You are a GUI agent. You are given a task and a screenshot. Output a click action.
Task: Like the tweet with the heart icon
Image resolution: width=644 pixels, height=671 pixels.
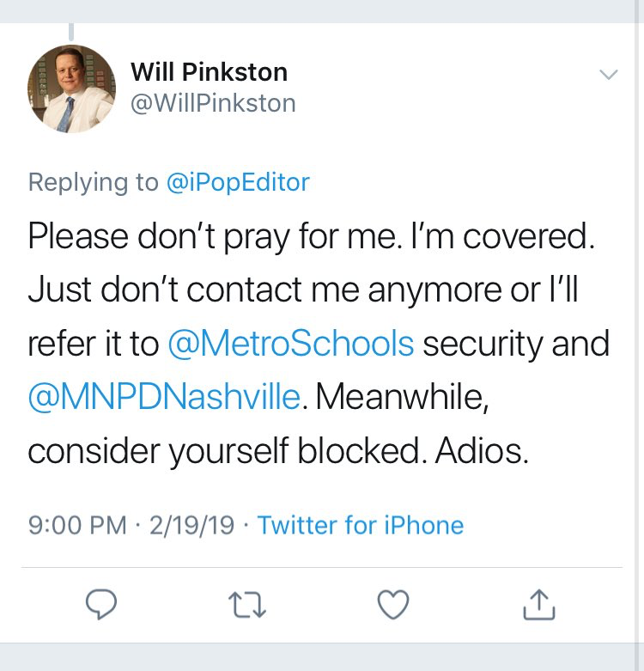coord(393,605)
